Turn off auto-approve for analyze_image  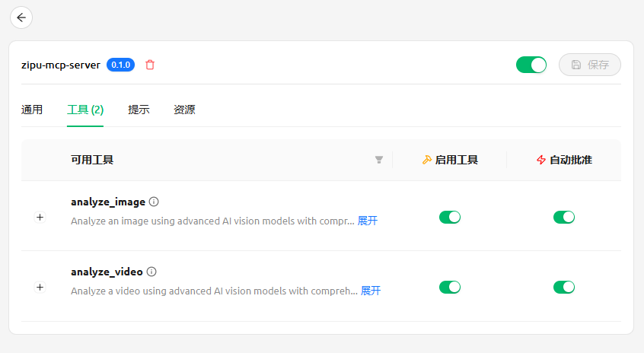point(564,217)
